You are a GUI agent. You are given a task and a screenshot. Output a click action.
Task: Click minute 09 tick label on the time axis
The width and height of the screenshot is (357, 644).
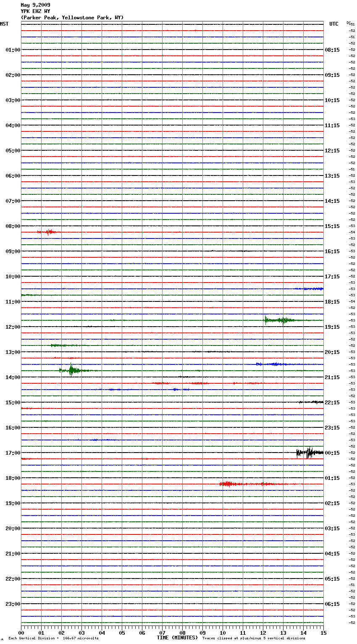202,633
